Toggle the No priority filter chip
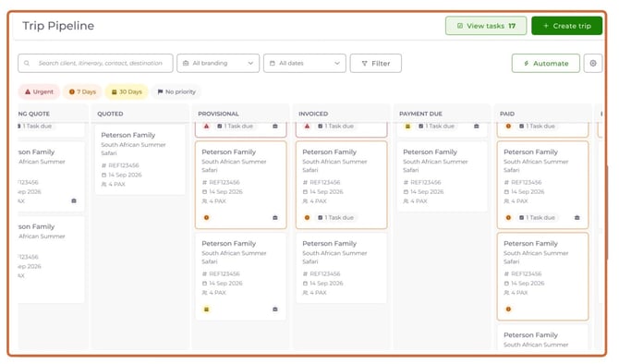The height and width of the screenshot is (364, 619). [176, 91]
